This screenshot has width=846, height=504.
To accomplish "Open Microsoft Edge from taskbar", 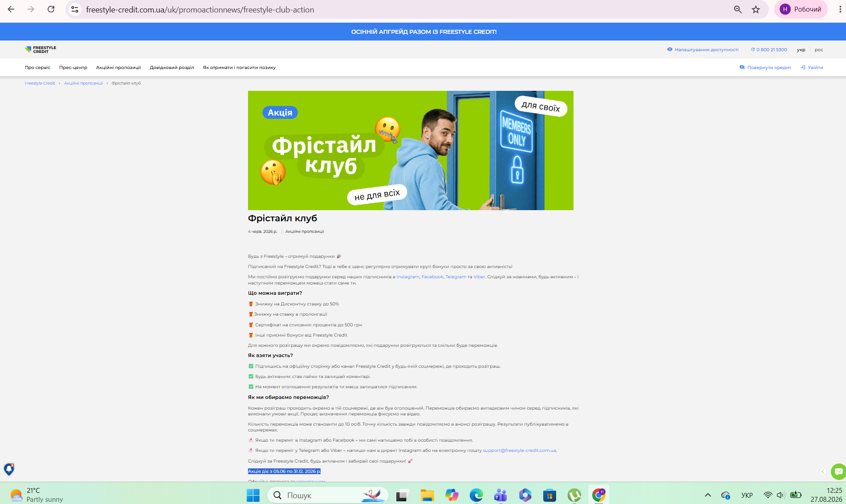I will [x=476, y=495].
